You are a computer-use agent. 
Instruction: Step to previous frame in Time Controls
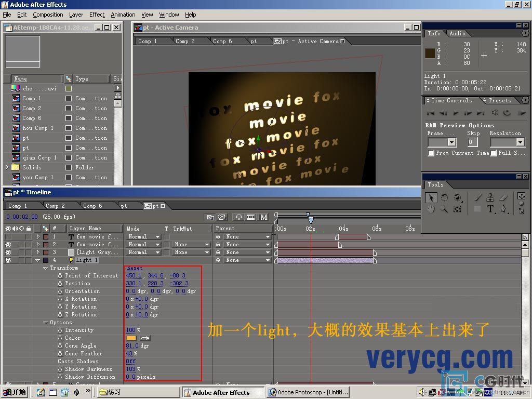tap(443, 113)
